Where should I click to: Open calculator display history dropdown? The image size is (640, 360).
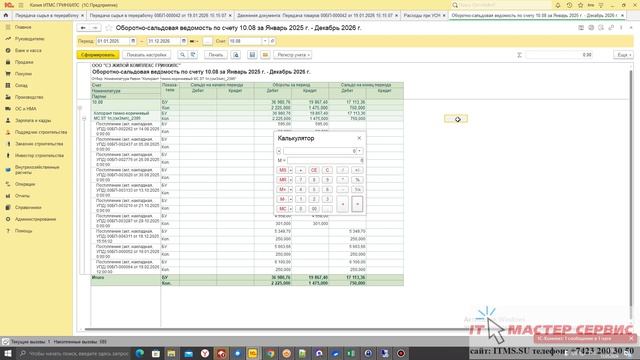pos(359,151)
